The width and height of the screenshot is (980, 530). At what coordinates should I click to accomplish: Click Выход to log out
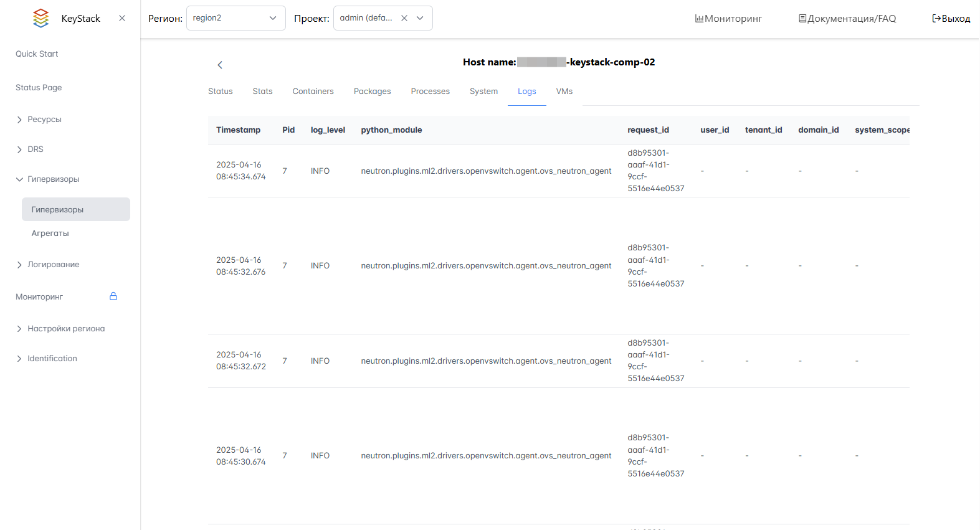(951, 19)
